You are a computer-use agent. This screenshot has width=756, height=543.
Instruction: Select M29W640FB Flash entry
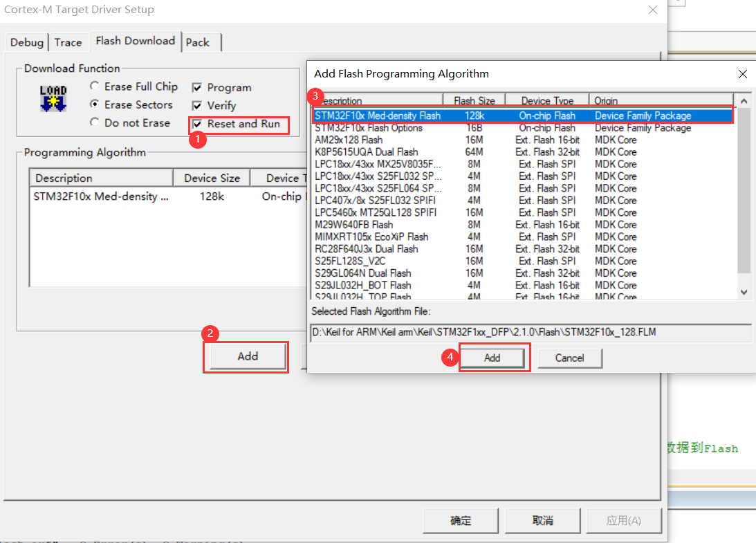522,225
